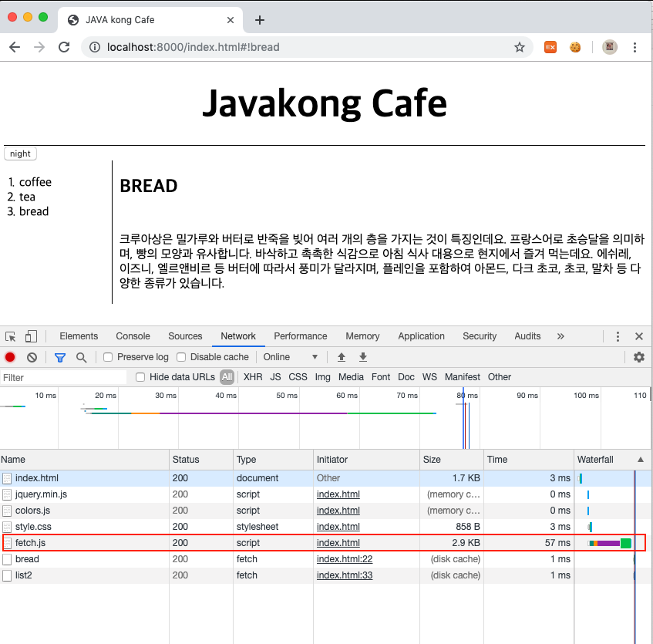The image size is (653, 644).
Task: Go back with the browser back arrow
Action: tap(15, 47)
